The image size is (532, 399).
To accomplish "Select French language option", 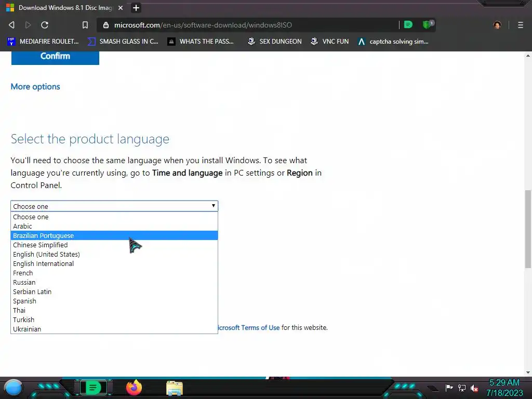I will (x=114, y=273).
